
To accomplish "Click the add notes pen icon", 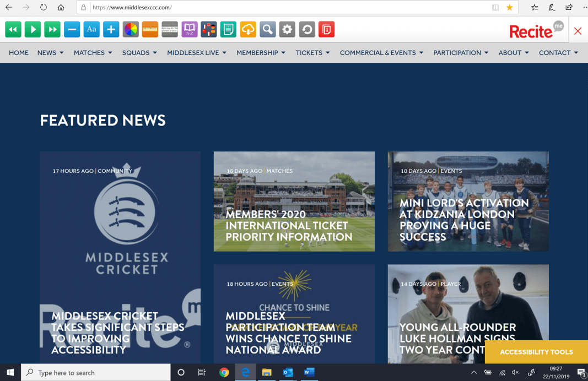I will [x=552, y=8].
